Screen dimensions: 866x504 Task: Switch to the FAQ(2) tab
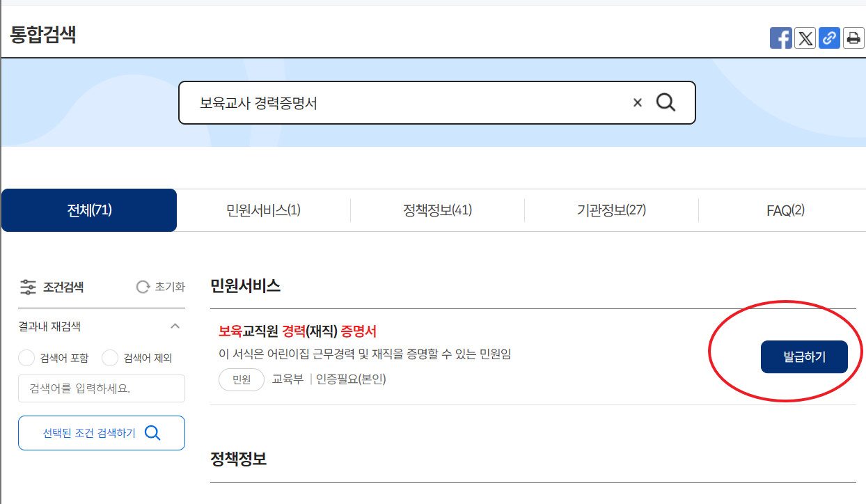coord(785,210)
